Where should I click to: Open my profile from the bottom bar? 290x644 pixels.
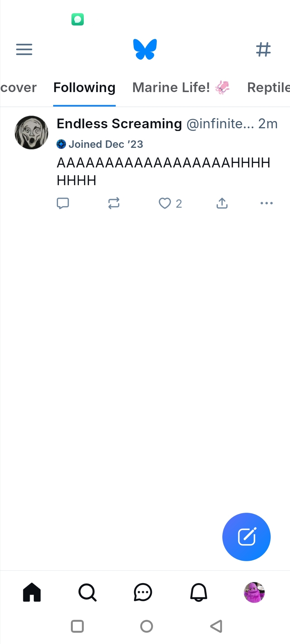254,592
